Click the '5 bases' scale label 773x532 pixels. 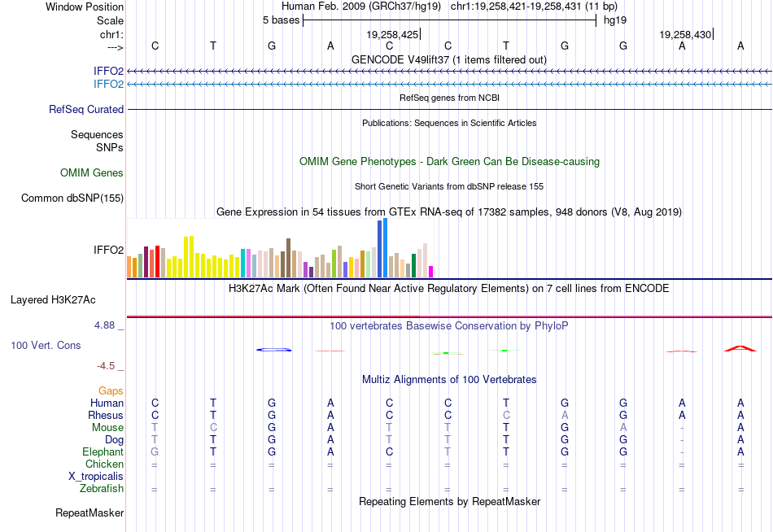[281, 20]
